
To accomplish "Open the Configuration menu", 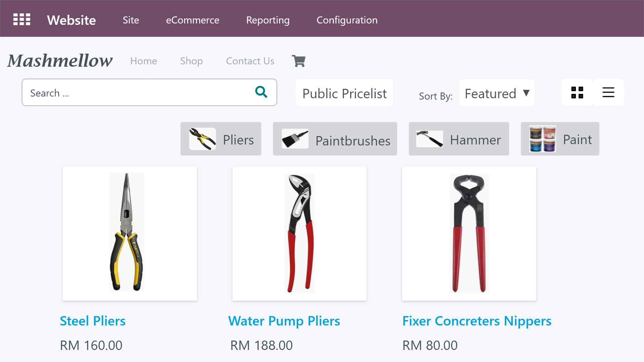I will pyautogui.click(x=347, y=20).
